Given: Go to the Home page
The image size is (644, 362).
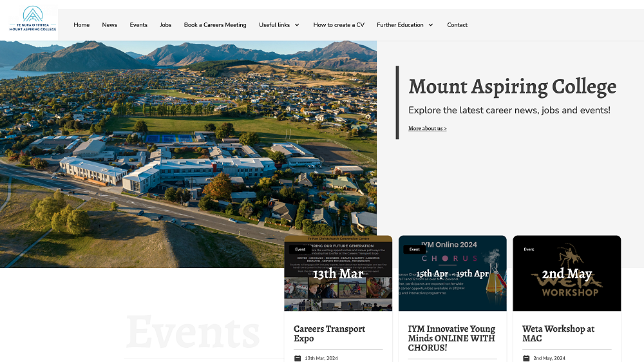Looking at the screenshot, I should point(82,25).
